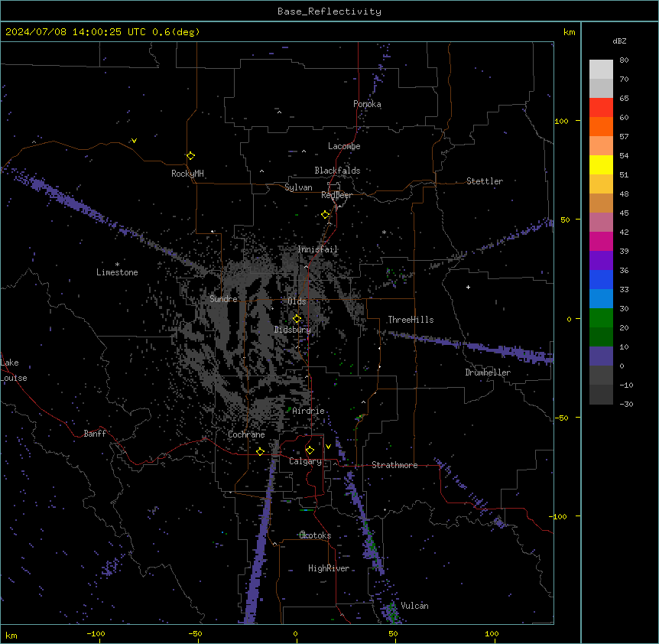Screen dimensions: 659x644
Task: Click the Stettler label
Action: [x=485, y=181]
